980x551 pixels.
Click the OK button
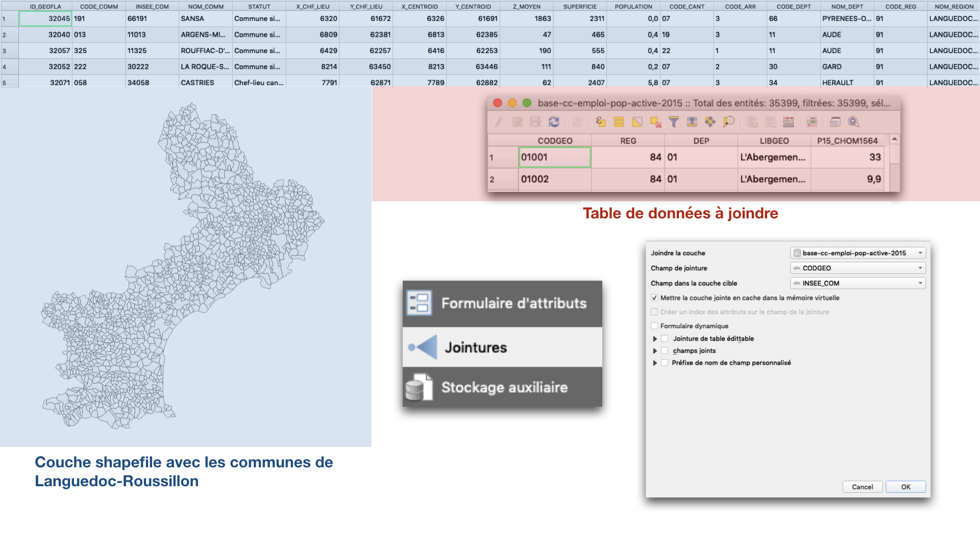point(905,487)
